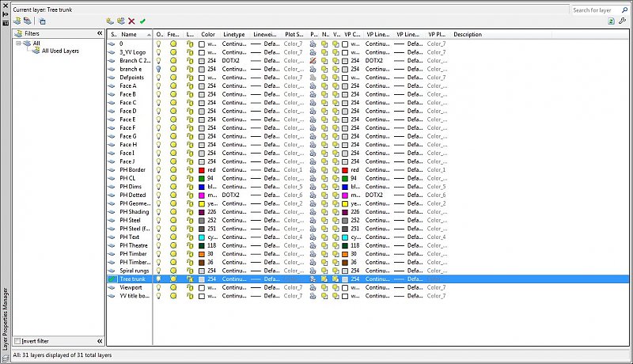Screen dimensions: 633x364
Task: Click the green Set Current checkmark
Action: 142,21
